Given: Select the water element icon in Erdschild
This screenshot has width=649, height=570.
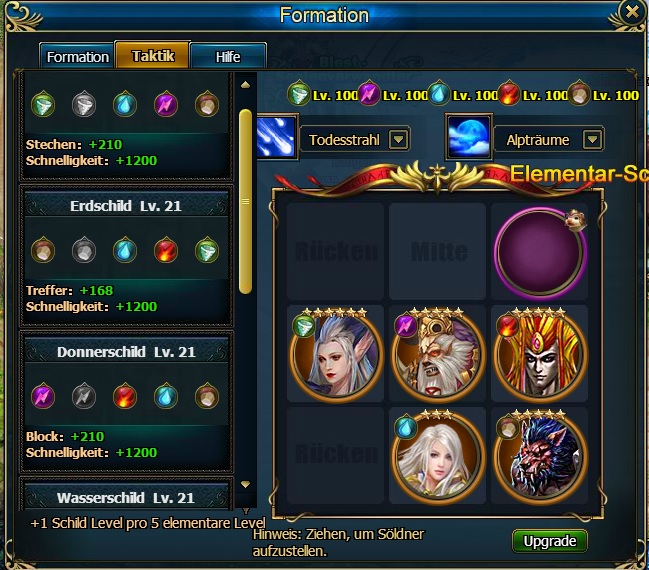Looking at the screenshot, I should click(125, 250).
